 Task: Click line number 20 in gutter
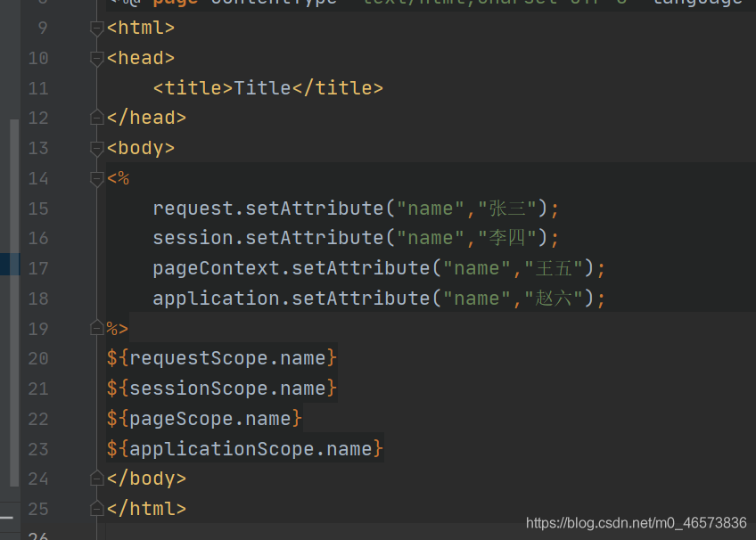tap(38, 358)
